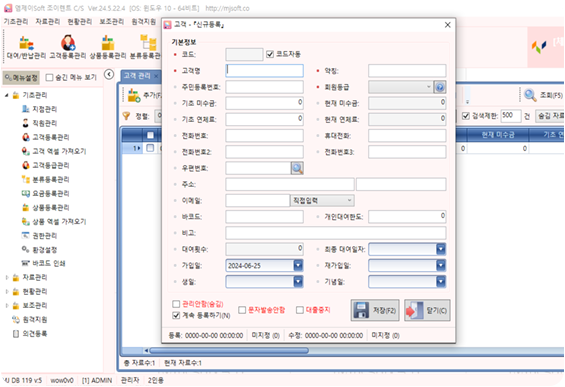Screen dimensions: 565x387
Task: Toggle the 검색제한 checkbox
Action: [466, 116]
